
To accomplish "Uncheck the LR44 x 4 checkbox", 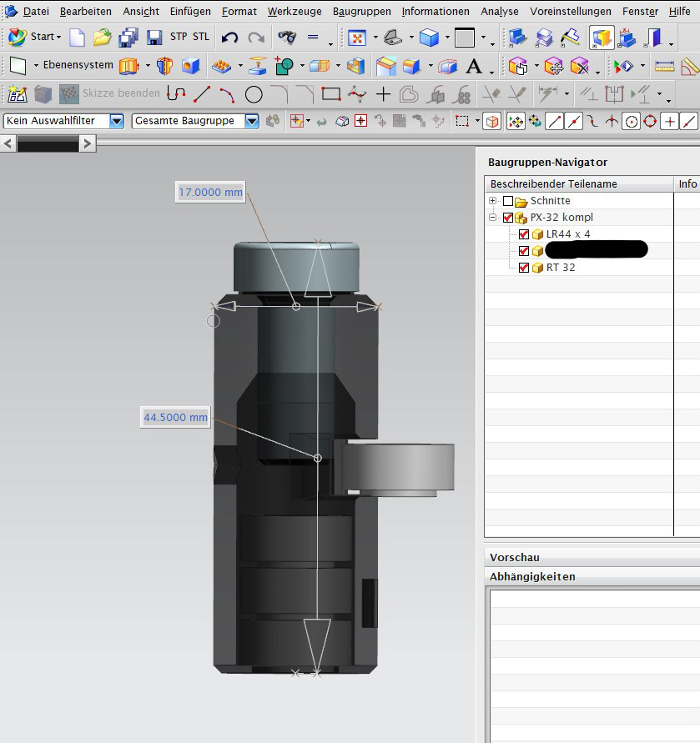I will point(524,234).
